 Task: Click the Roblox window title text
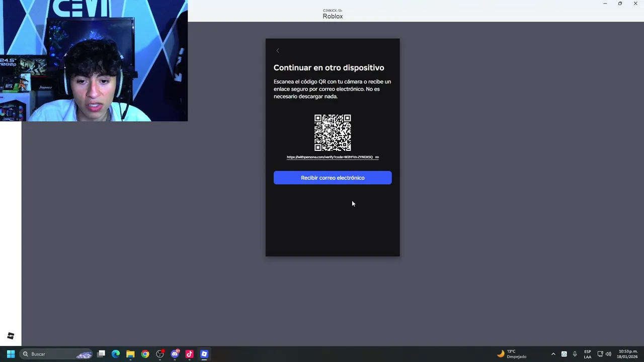click(x=333, y=16)
